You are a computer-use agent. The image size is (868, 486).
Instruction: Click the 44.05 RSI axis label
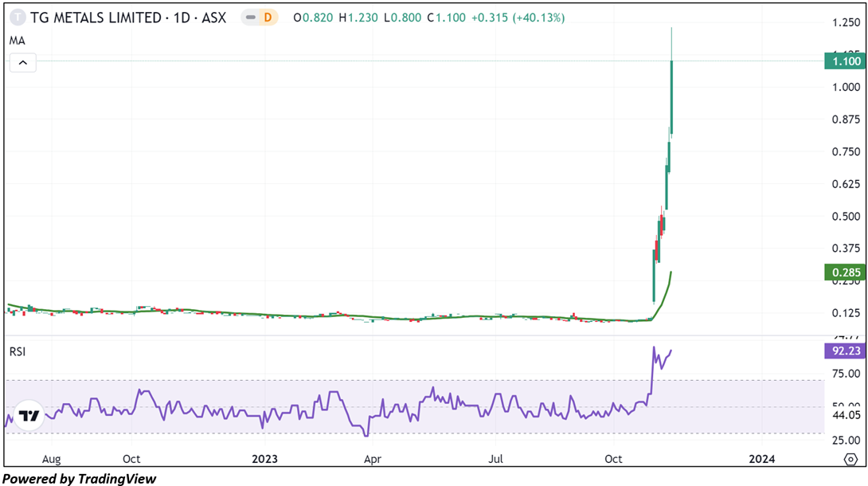pos(846,415)
